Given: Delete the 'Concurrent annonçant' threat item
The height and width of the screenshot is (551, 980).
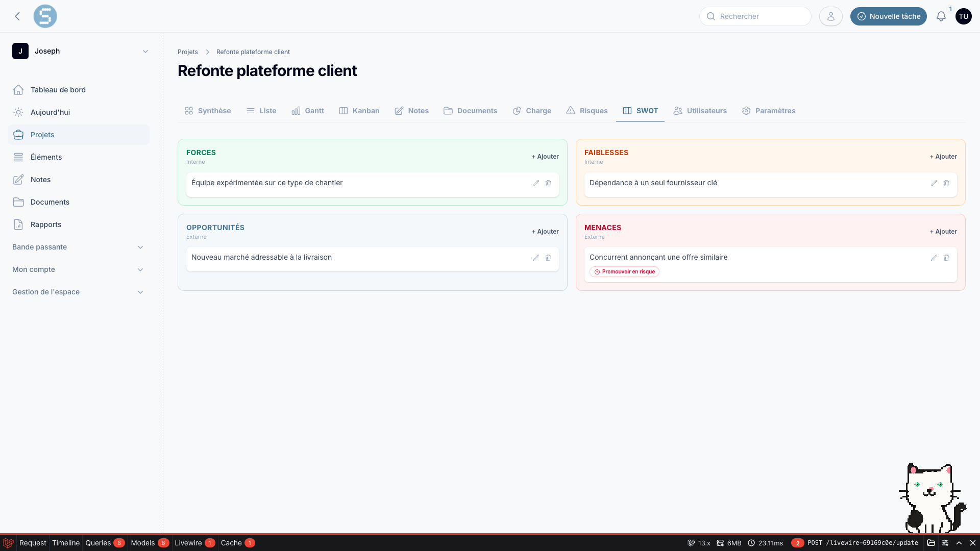Looking at the screenshot, I should (946, 258).
